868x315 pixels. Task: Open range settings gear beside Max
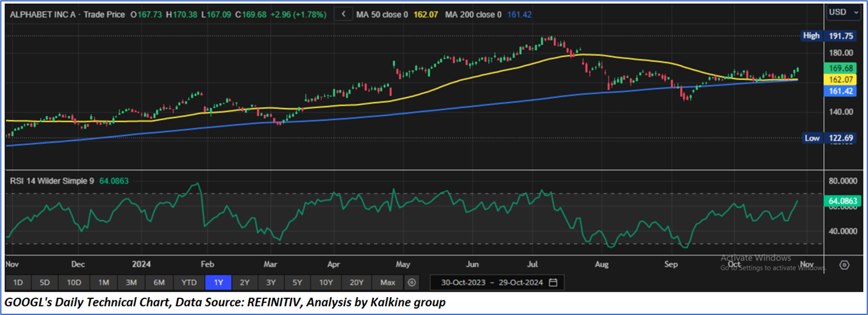point(412,282)
